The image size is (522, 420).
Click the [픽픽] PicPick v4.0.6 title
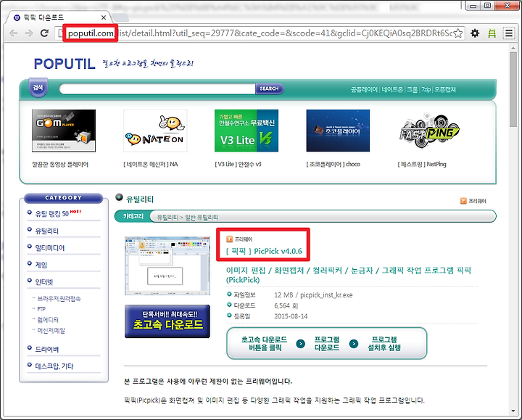264,251
